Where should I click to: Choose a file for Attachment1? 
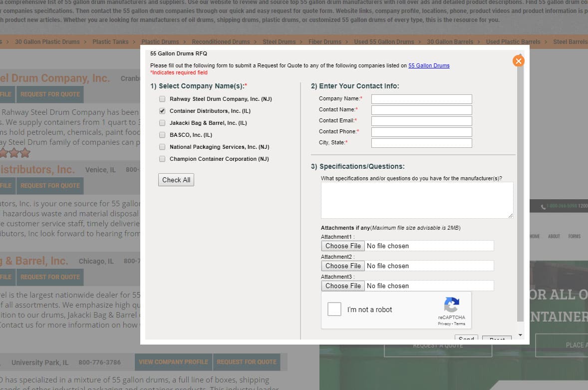point(343,246)
